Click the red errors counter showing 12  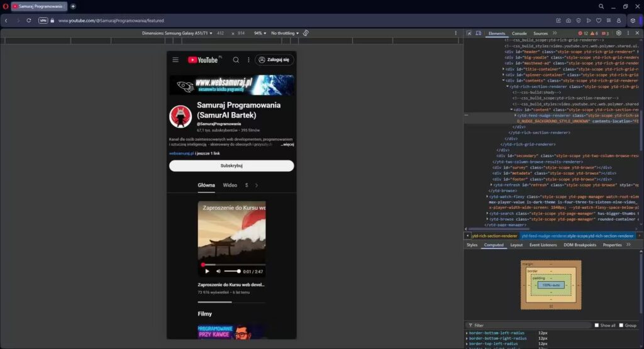point(583,33)
